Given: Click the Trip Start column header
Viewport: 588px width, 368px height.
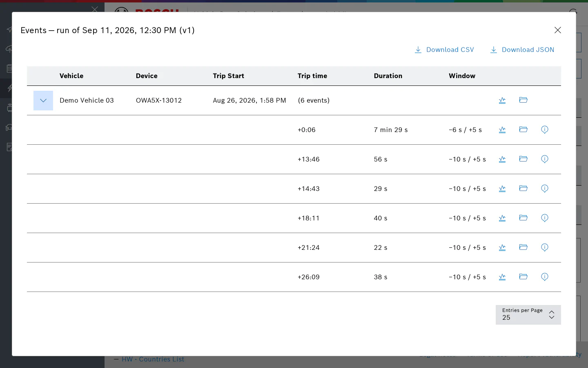Looking at the screenshot, I should [228, 76].
